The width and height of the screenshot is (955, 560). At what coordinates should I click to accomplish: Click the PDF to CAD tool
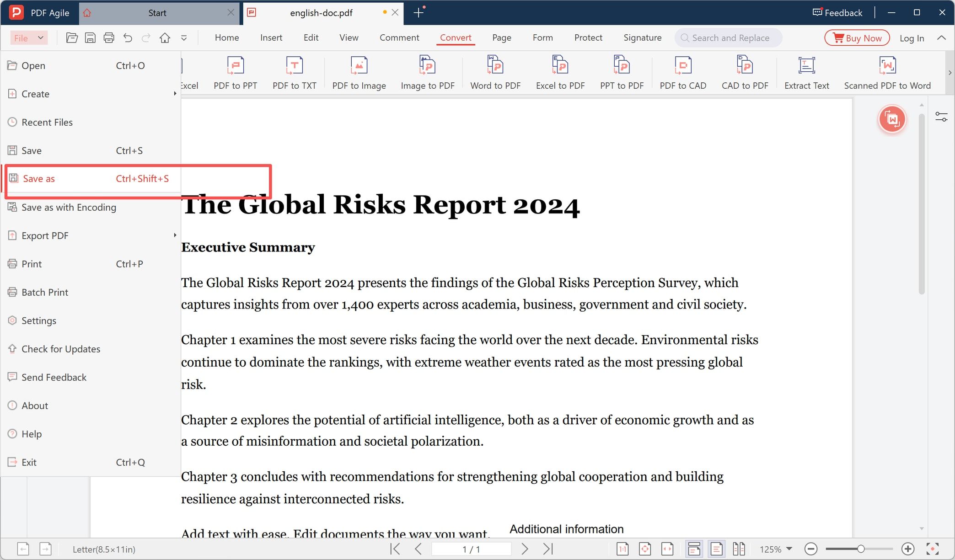683,73
